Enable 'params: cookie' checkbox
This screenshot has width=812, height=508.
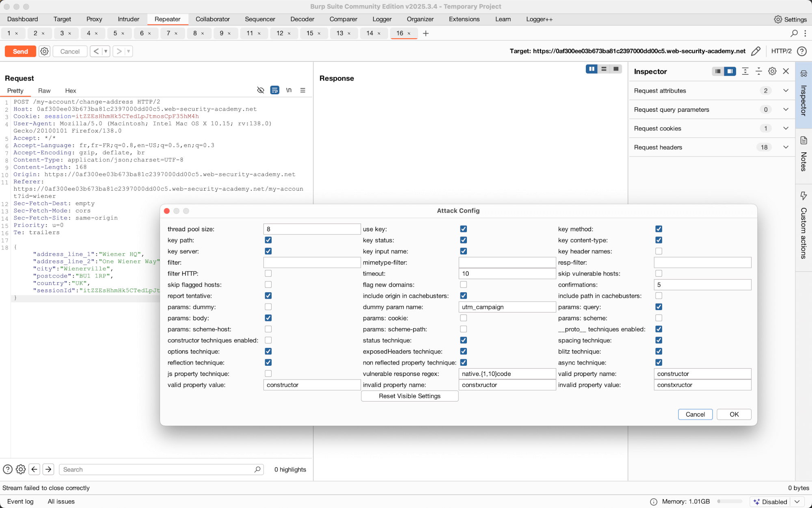(x=463, y=318)
